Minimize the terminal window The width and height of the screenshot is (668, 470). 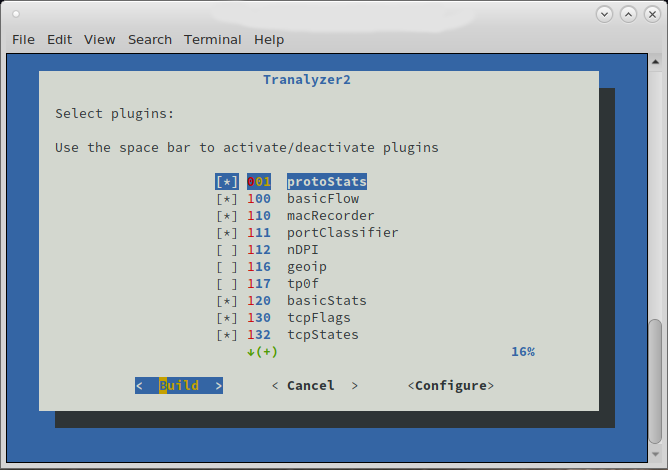[x=604, y=14]
